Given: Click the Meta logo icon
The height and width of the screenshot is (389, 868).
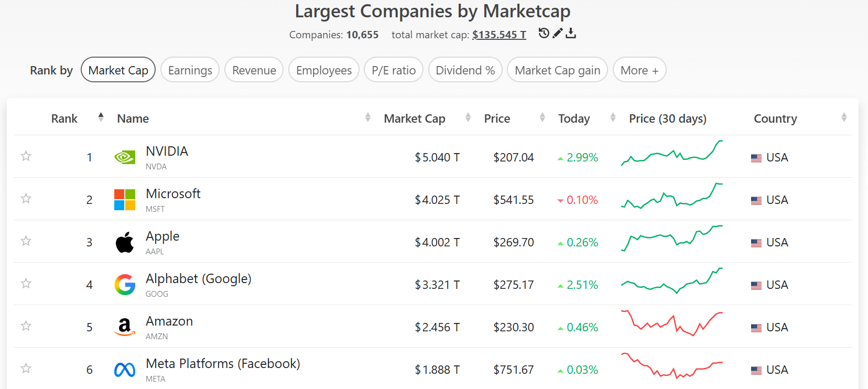Looking at the screenshot, I should (125, 370).
